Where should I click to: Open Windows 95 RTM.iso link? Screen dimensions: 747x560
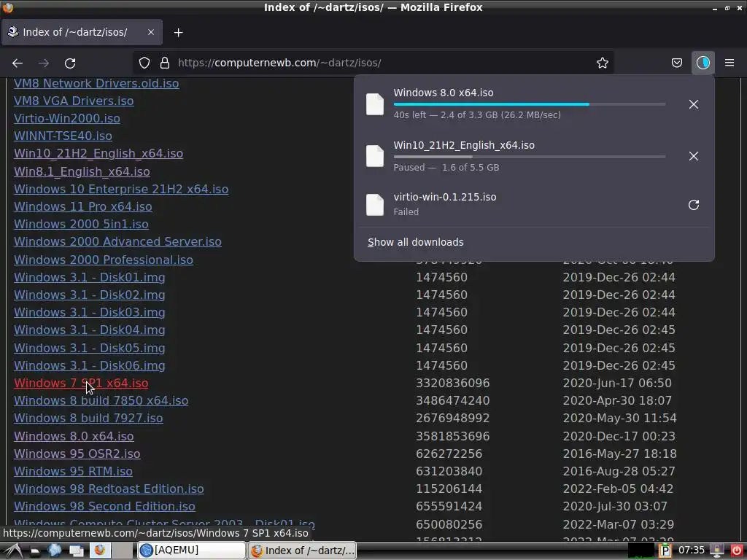click(x=74, y=472)
